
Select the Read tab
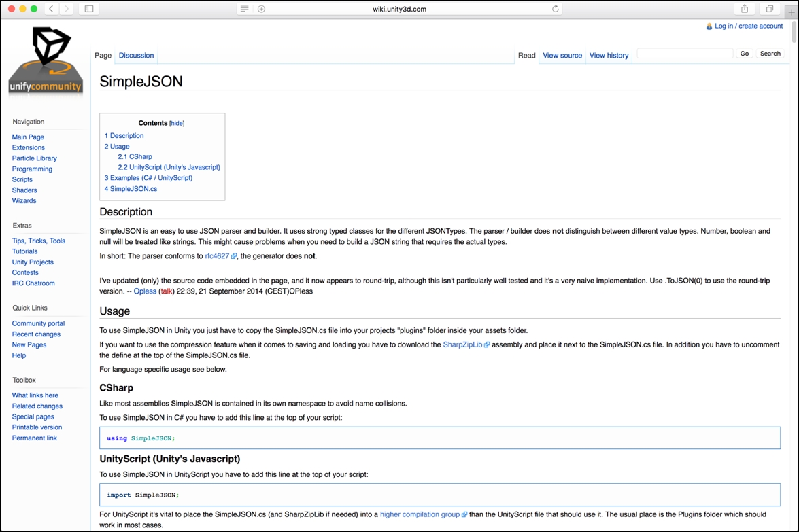pyautogui.click(x=527, y=56)
